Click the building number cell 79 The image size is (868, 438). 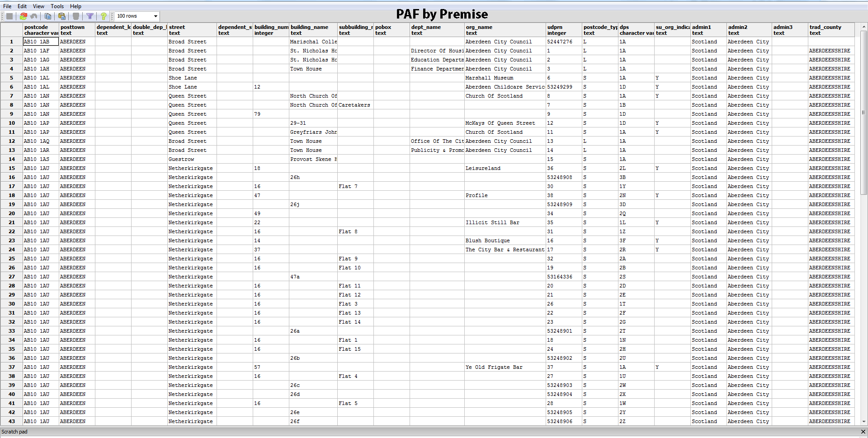click(271, 114)
